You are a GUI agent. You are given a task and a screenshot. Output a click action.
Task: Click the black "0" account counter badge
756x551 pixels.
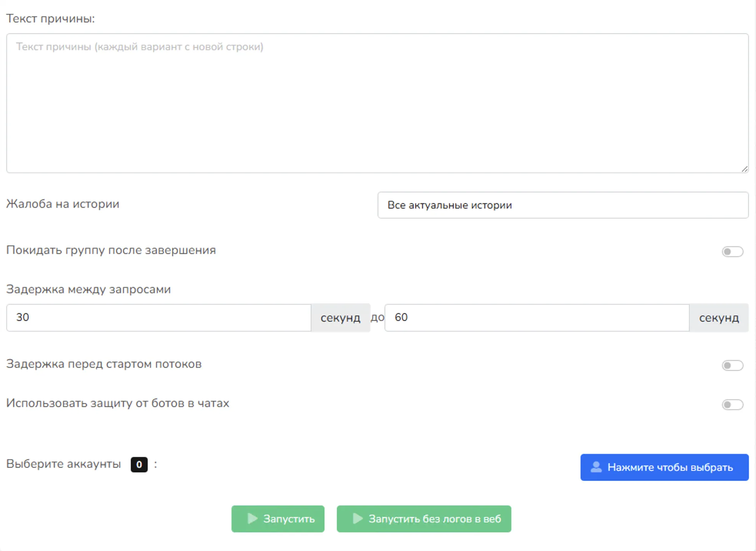pyautogui.click(x=138, y=464)
